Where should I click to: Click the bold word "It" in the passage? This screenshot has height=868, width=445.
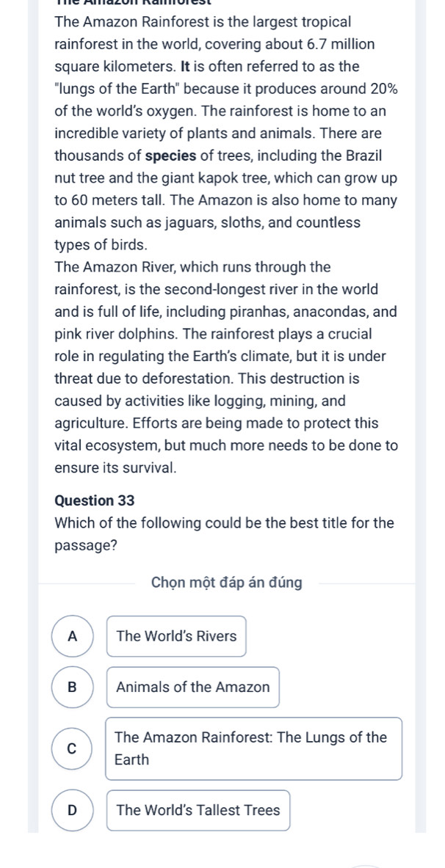pyautogui.click(x=187, y=67)
